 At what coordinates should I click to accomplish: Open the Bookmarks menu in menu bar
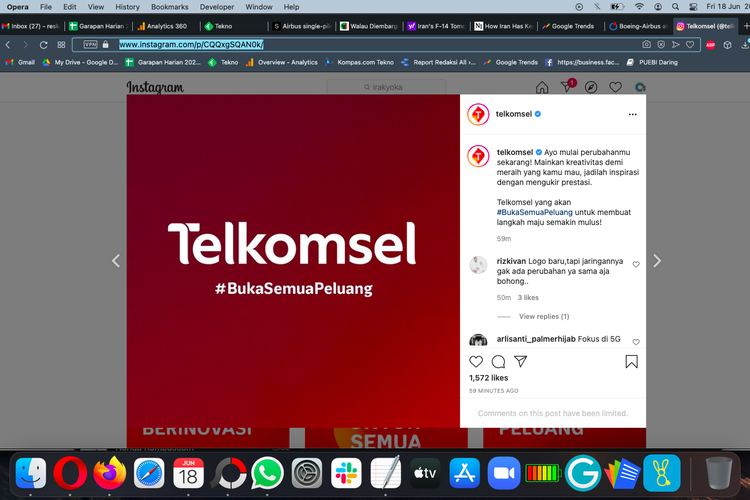(169, 7)
